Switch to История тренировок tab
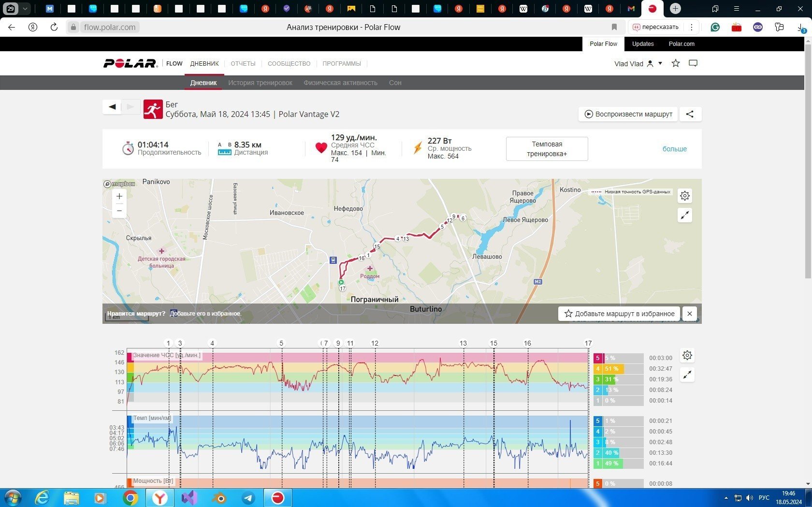 (x=260, y=83)
